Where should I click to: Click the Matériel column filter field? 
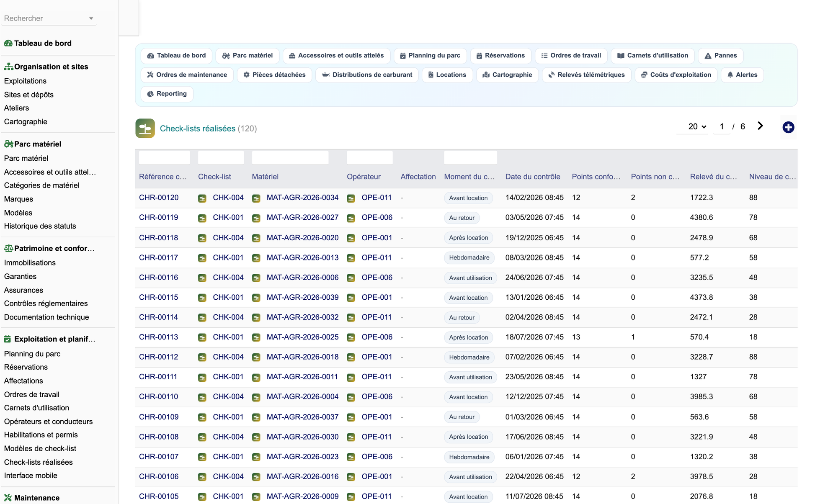[290, 158]
